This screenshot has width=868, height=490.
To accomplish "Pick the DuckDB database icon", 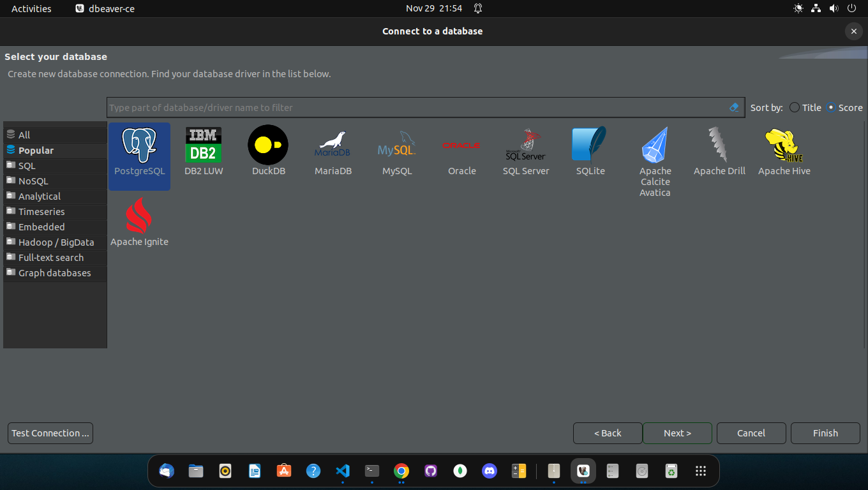I will (268, 145).
